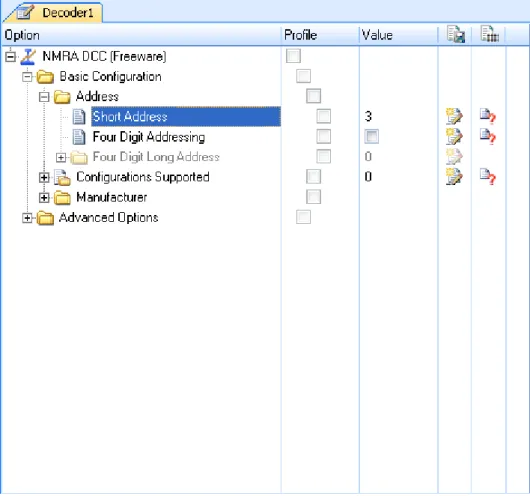530x496 pixels.
Task: Toggle profile checkbox for Address folder
Action: [313, 96]
